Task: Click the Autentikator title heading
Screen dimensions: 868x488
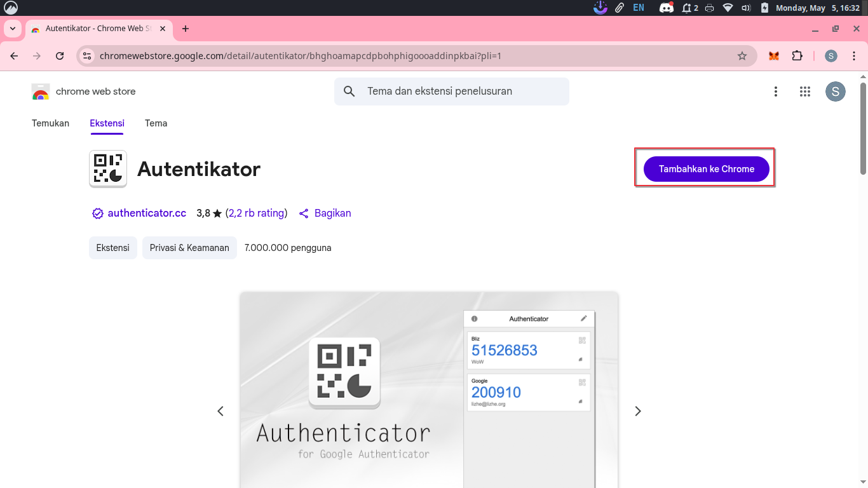Action: click(199, 169)
